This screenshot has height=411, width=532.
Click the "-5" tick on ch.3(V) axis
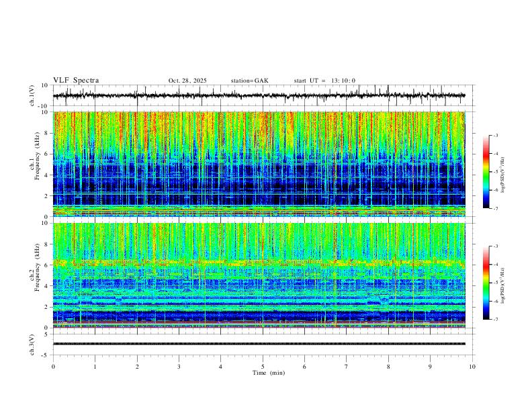(45, 355)
